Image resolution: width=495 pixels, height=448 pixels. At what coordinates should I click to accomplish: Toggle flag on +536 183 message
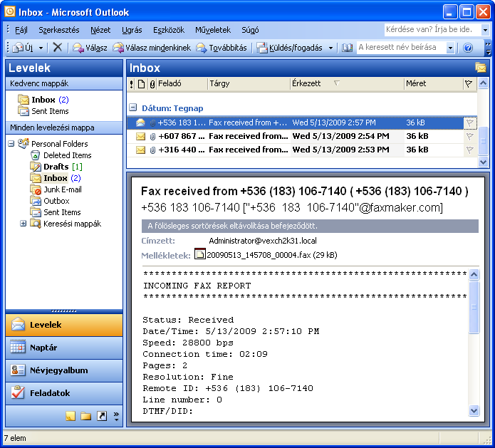470,123
